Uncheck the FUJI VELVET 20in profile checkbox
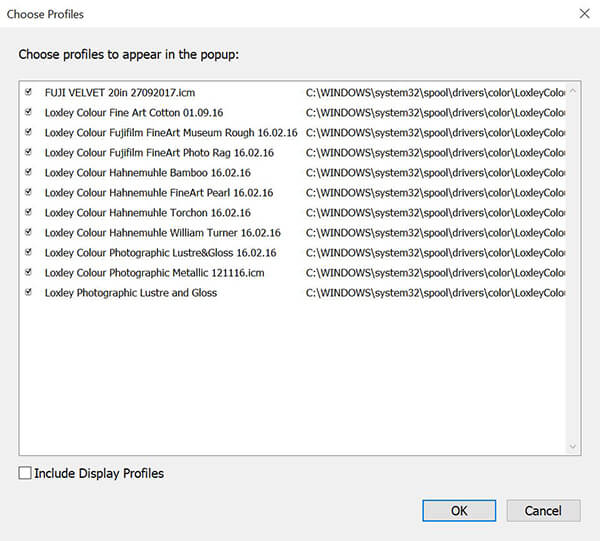The image size is (600, 541). (28, 92)
